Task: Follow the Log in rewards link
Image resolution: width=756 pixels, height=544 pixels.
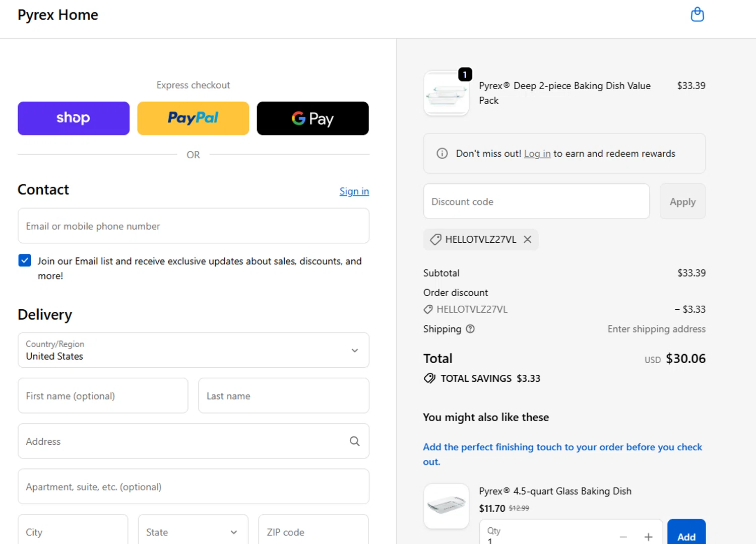Action: click(x=537, y=154)
